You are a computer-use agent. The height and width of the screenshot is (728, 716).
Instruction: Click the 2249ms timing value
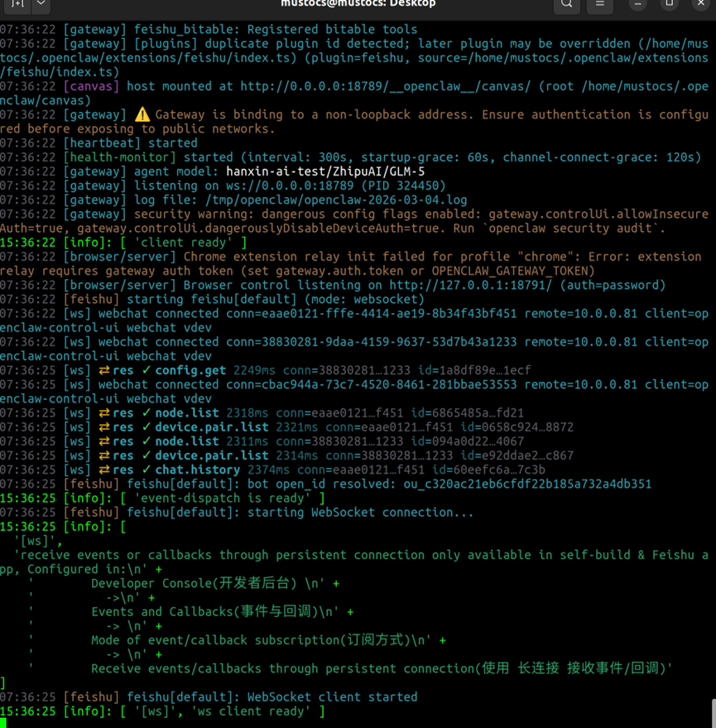click(x=254, y=370)
